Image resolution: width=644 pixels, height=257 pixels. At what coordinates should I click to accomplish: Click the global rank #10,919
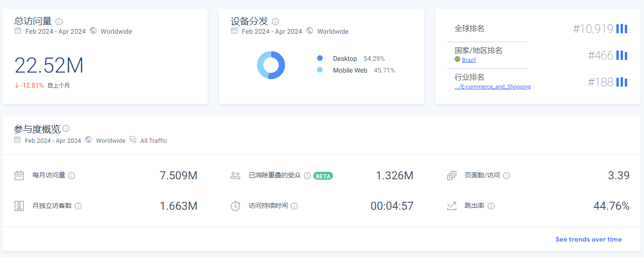593,29
